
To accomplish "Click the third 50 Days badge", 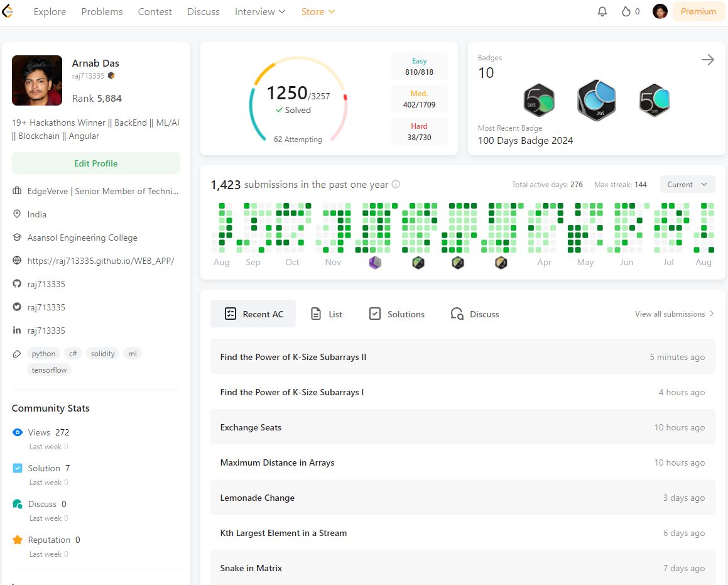I will tap(654, 101).
